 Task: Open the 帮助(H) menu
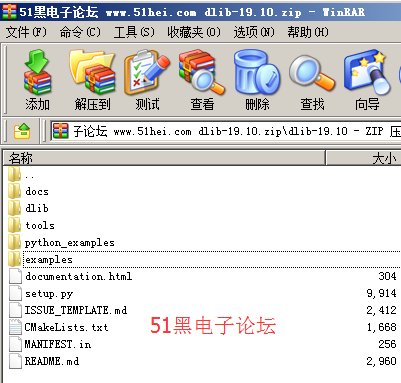(308, 32)
